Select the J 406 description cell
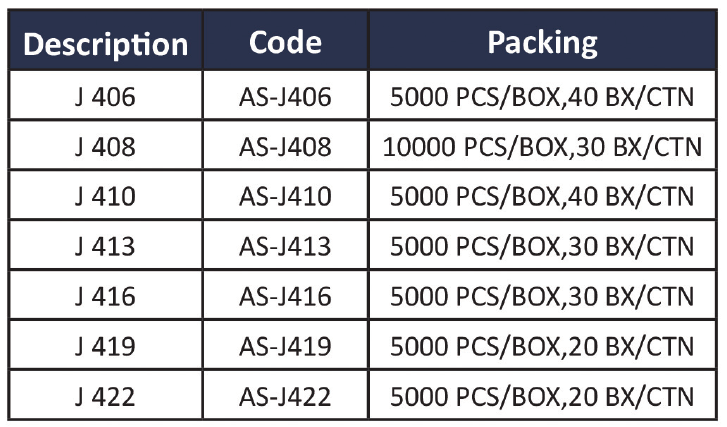Screen dimensions: 727x427 click(x=105, y=97)
